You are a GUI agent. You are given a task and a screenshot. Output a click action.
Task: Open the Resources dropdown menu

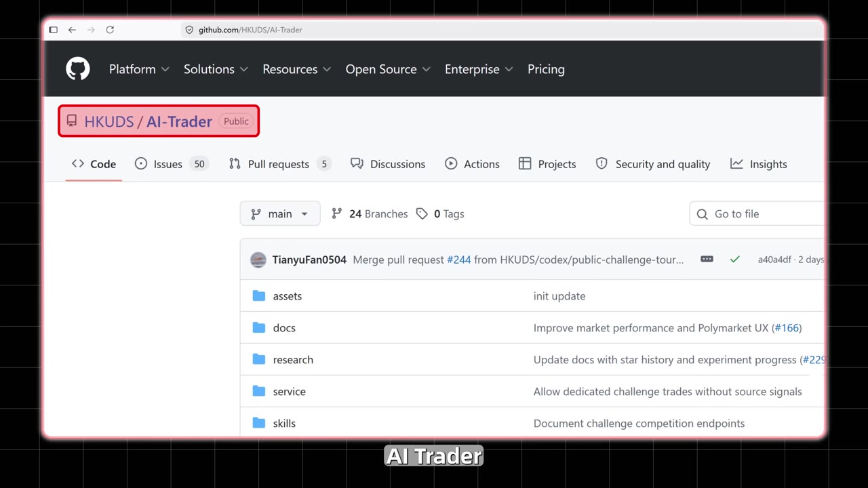coord(297,69)
